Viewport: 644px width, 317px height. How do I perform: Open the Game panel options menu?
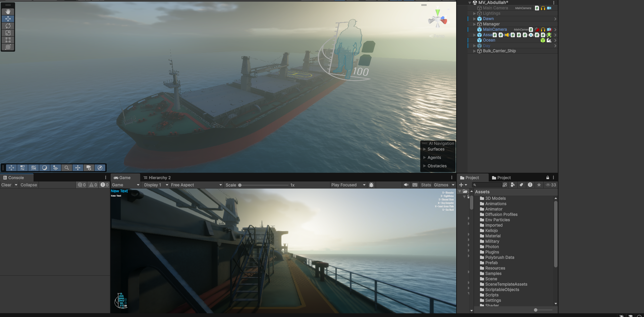tap(452, 178)
